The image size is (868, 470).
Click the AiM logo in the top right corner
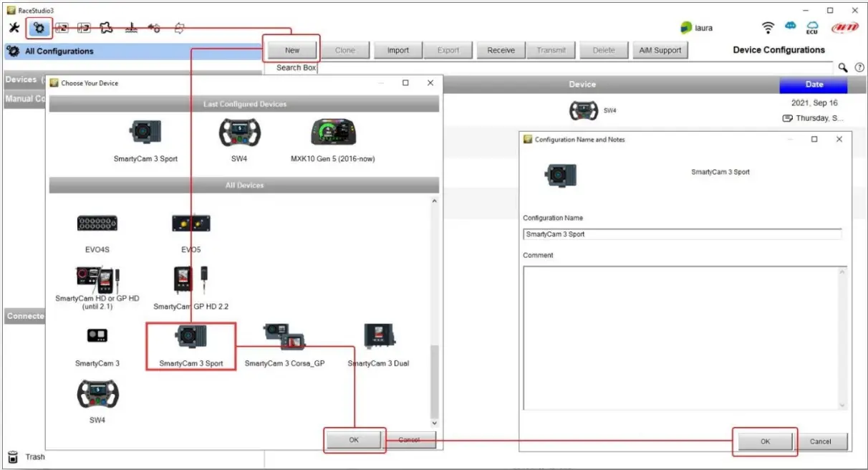pos(845,27)
